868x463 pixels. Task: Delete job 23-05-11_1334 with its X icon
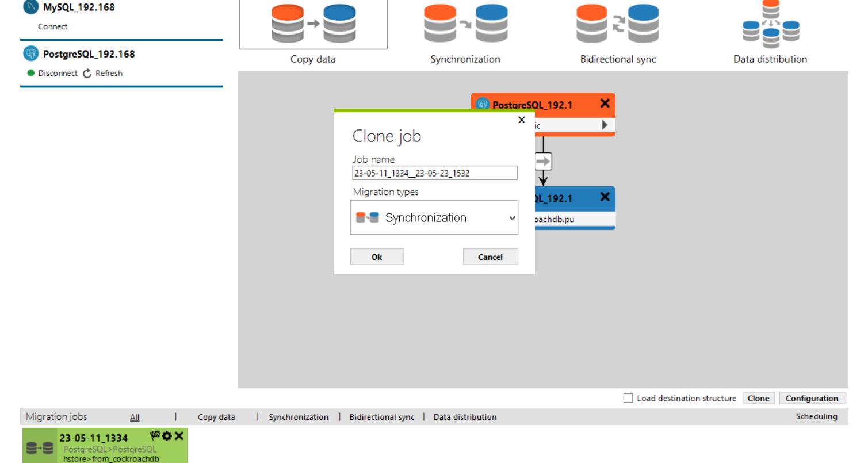[179, 436]
